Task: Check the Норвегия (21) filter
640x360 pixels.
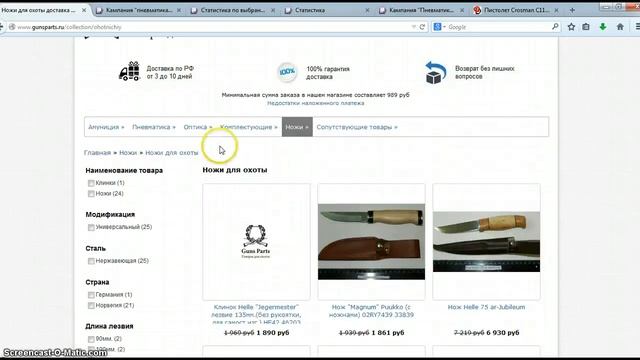Action: tap(91, 306)
